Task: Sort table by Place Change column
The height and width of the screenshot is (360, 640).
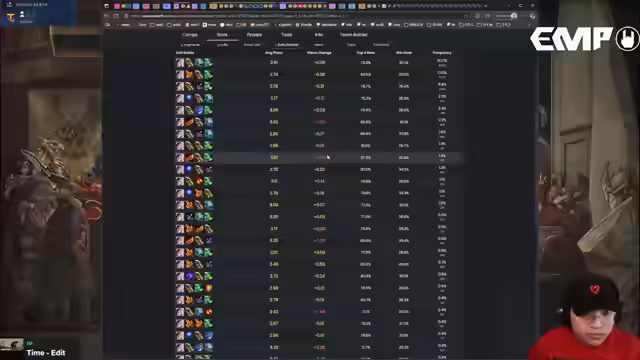Action: [319, 53]
